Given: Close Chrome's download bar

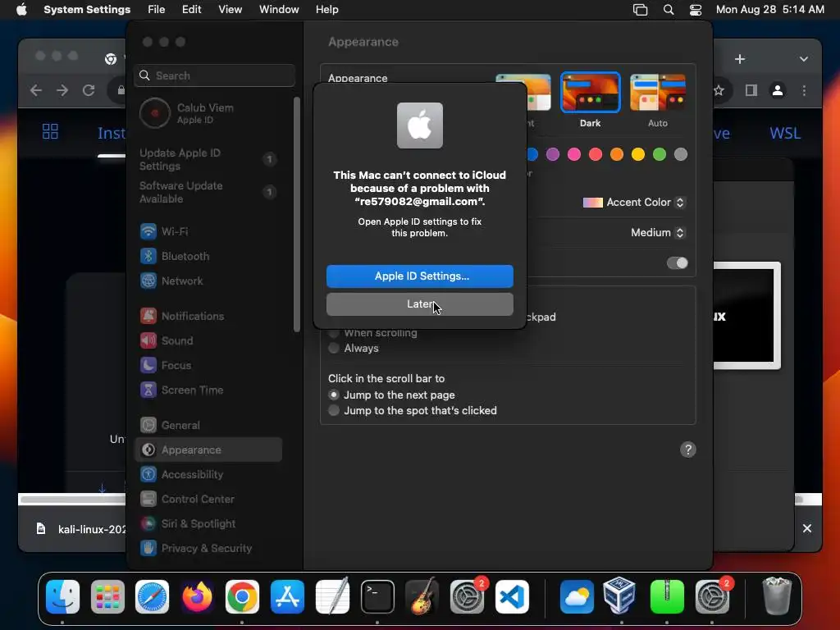Looking at the screenshot, I should 807,529.
